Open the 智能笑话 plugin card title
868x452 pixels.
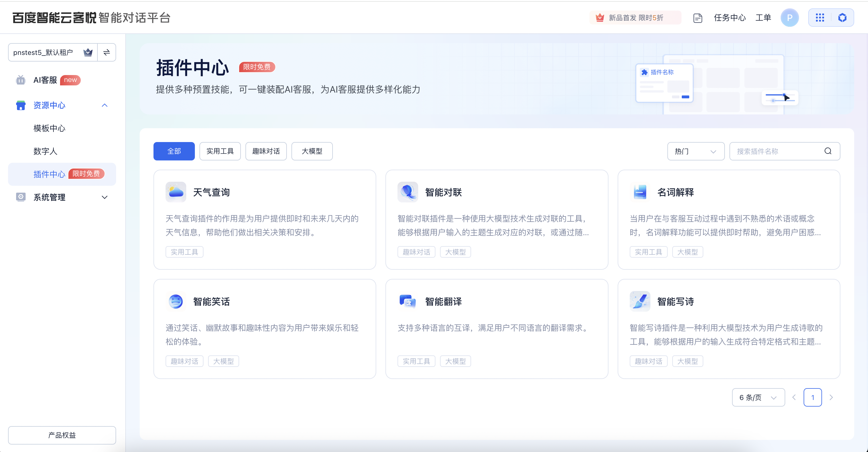click(211, 301)
